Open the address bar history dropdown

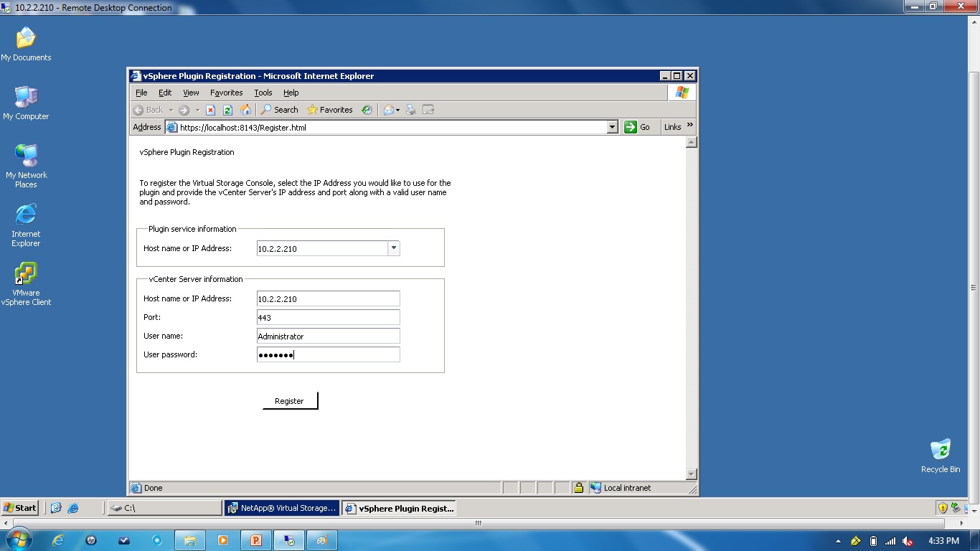612,127
